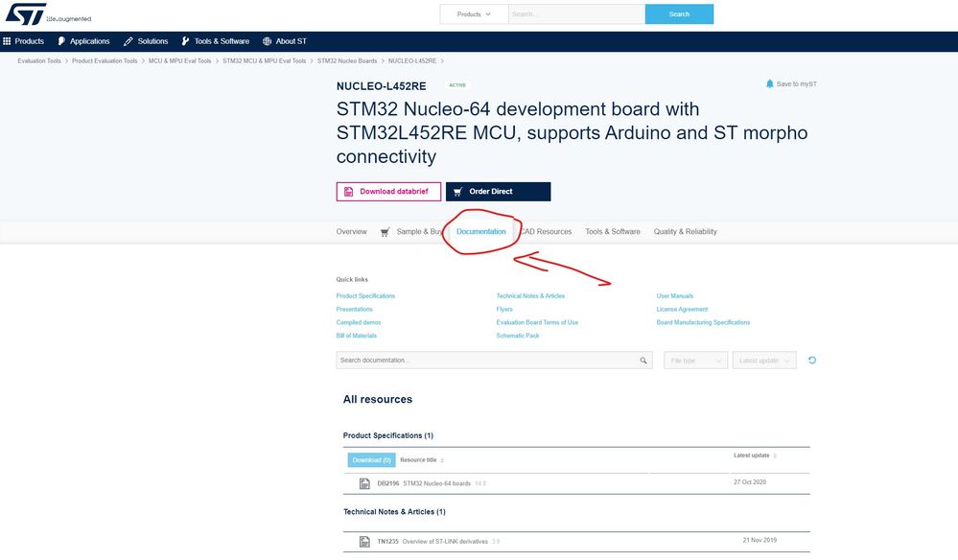Viewport: 958px width, 560px height.
Task: Click the top site search field
Action: tap(576, 14)
